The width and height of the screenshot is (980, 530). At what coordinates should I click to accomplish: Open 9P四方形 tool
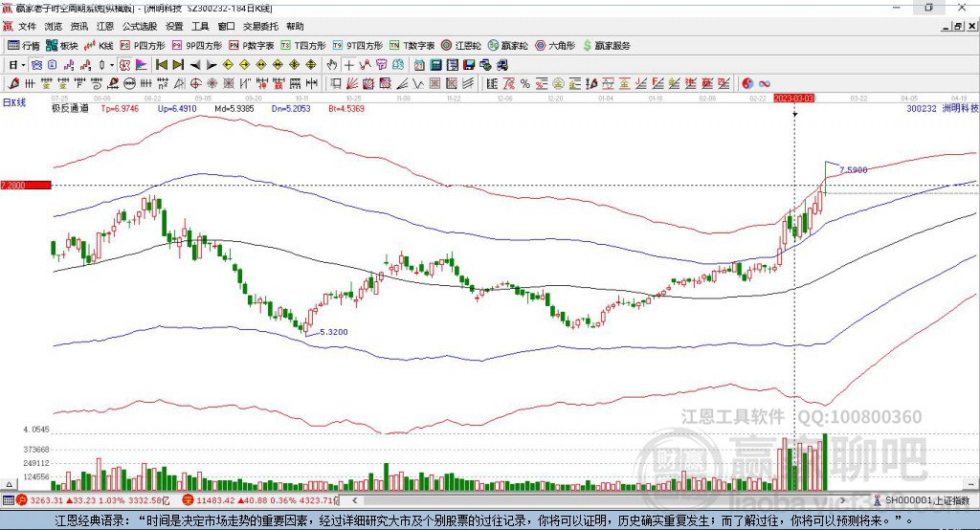(197, 46)
